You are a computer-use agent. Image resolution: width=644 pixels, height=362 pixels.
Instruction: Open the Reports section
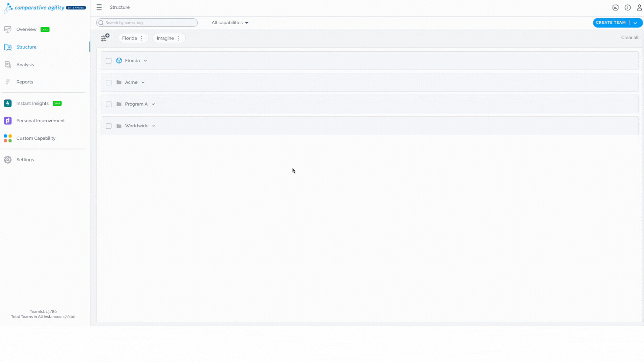pos(25,82)
